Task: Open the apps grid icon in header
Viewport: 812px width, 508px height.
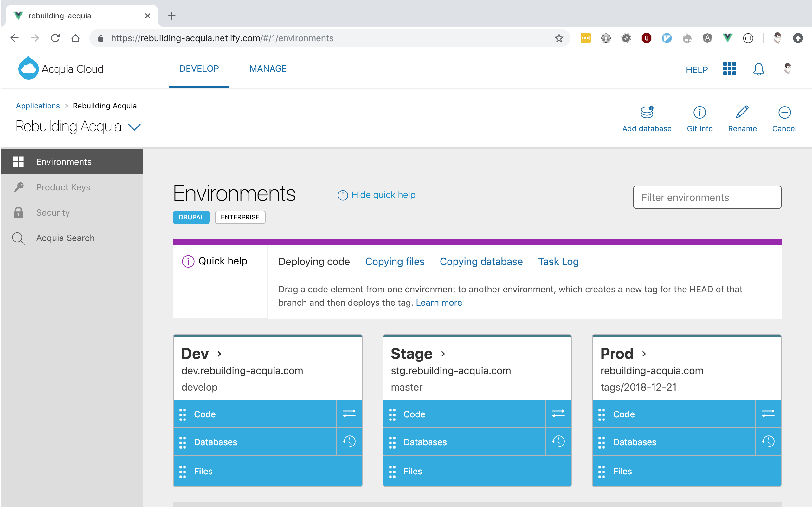Action: pyautogui.click(x=729, y=69)
